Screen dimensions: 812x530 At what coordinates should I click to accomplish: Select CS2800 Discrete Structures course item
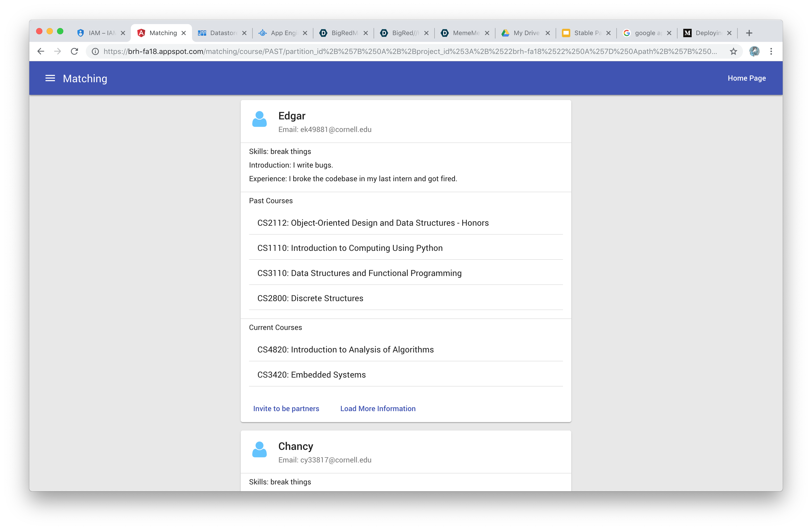310,298
